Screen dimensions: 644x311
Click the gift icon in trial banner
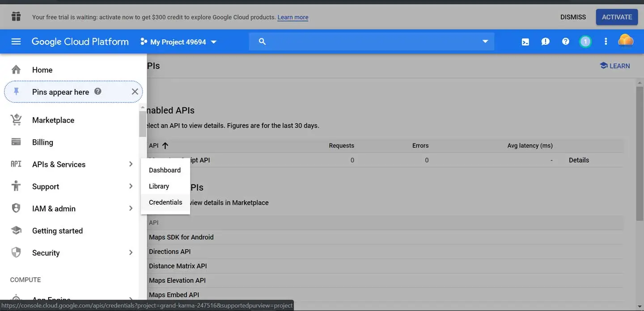(16, 17)
